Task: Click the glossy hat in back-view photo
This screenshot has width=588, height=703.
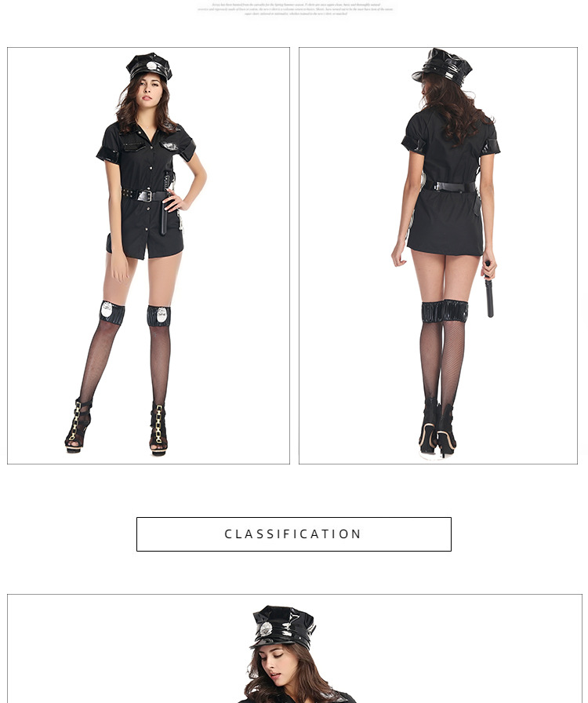Action: tap(442, 67)
